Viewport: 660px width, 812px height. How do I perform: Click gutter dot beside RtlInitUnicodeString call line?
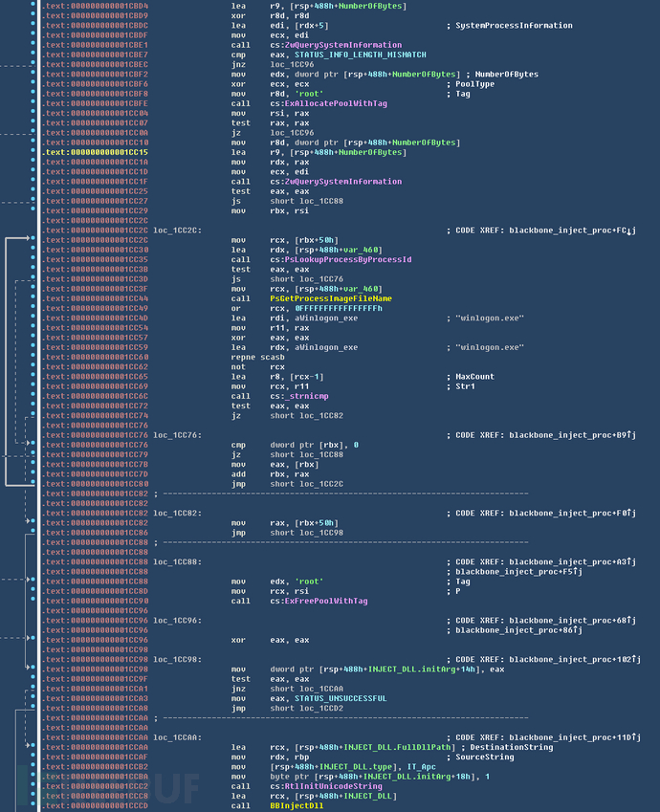33,786
